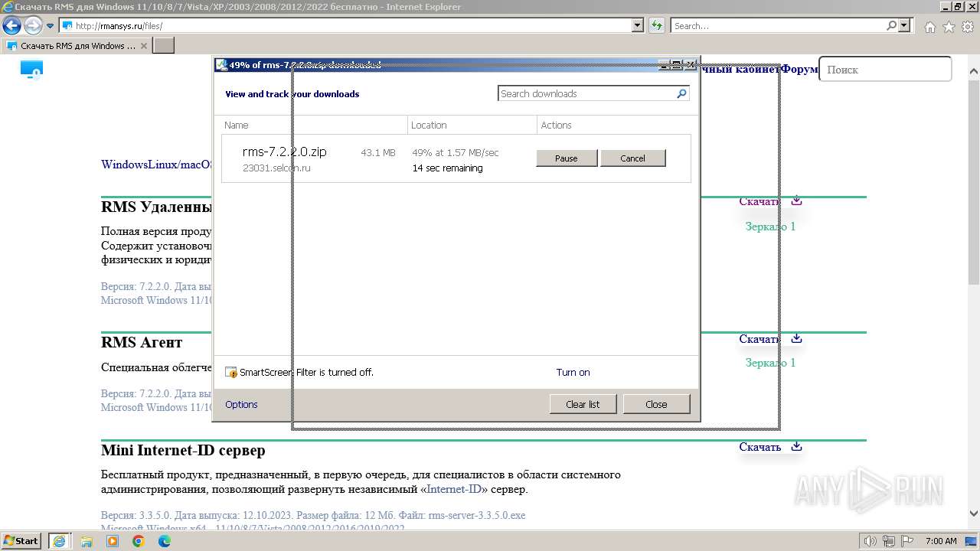Open Зеркало 1 mirror for RMS Агент
Viewport: 980px width, 551px height.
click(x=770, y=363)
